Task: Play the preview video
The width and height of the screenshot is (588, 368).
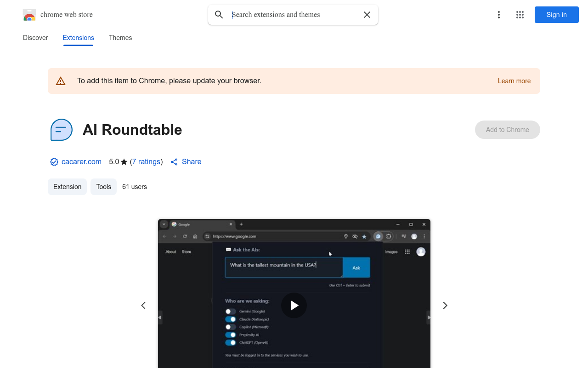Action: (x=294, y=305)
